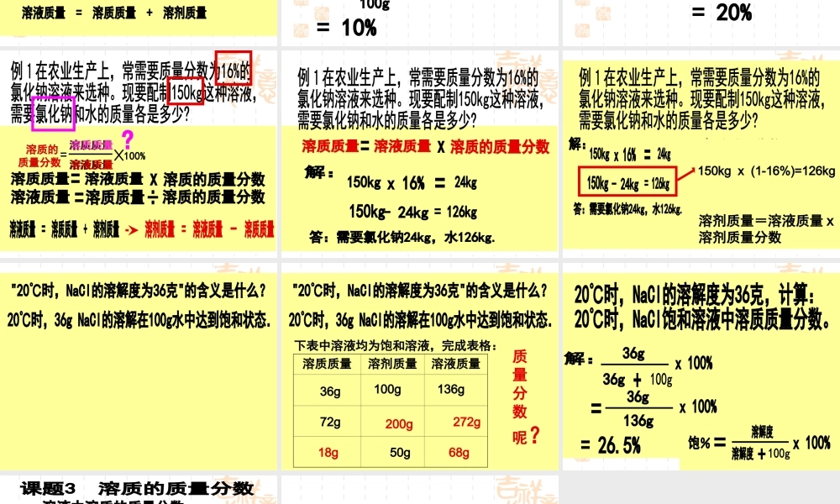The width and height of the screenshot is (840, 504).
Task: Click large answer 答:需要氯化钠24kg,水126kg. in middle slide
Action: tap(402, 237)
